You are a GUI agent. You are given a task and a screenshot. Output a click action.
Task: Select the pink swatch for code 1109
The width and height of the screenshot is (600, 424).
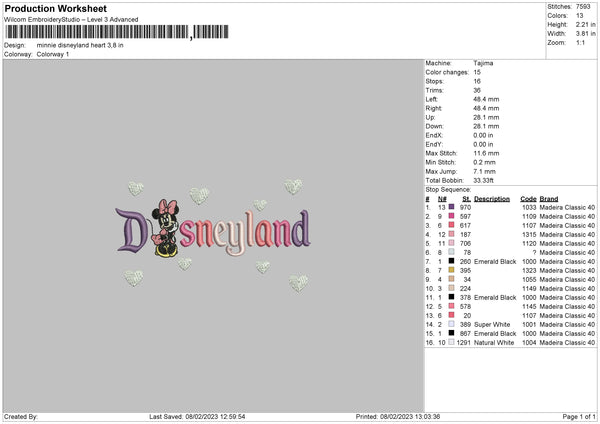[x=452, y=216]
